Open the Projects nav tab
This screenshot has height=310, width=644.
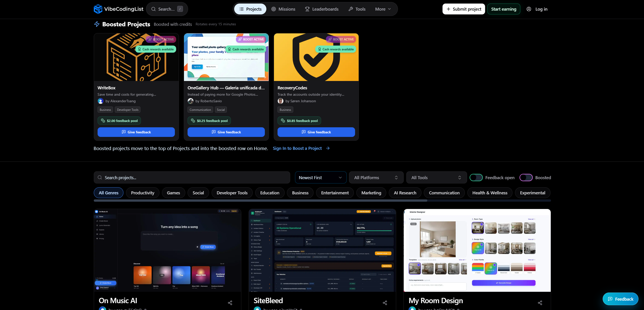tap(250, 9)
